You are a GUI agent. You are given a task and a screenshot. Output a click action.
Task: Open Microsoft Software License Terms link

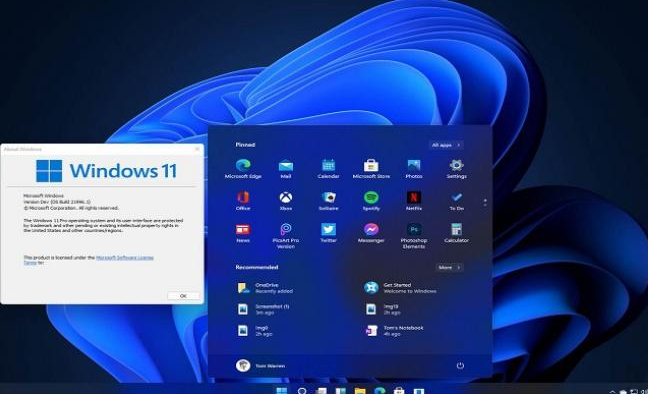tap(88, 260)
